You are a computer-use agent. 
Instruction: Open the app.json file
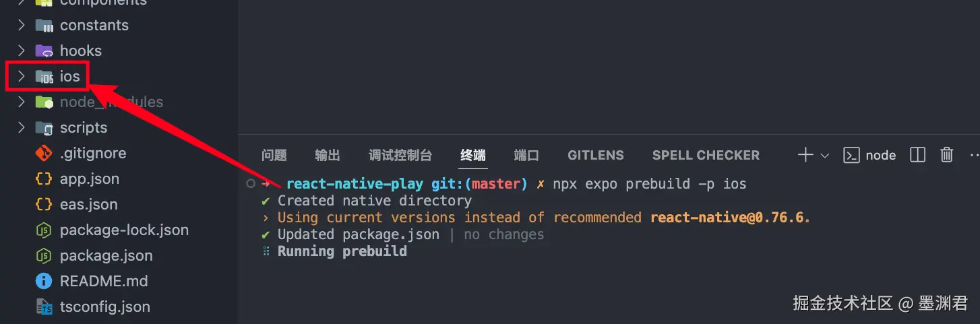click(89, 179)
